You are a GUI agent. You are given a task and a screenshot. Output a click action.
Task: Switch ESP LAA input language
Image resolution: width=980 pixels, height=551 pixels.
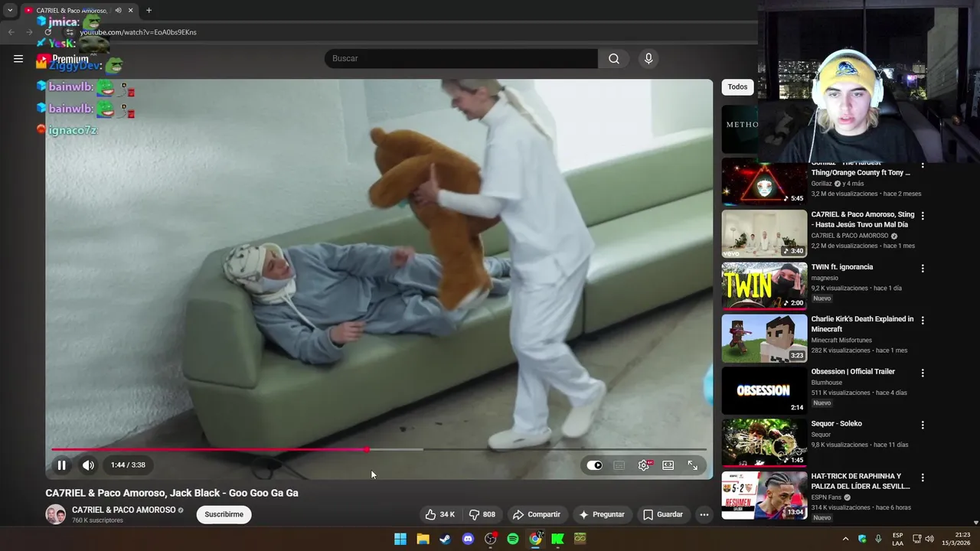coord(897,539)
